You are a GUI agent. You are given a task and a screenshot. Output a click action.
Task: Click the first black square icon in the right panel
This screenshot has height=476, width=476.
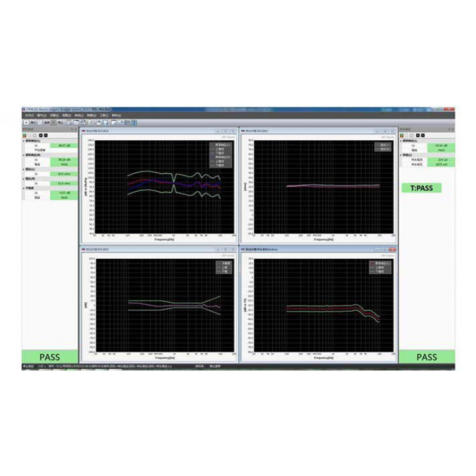tap(418, 135)
